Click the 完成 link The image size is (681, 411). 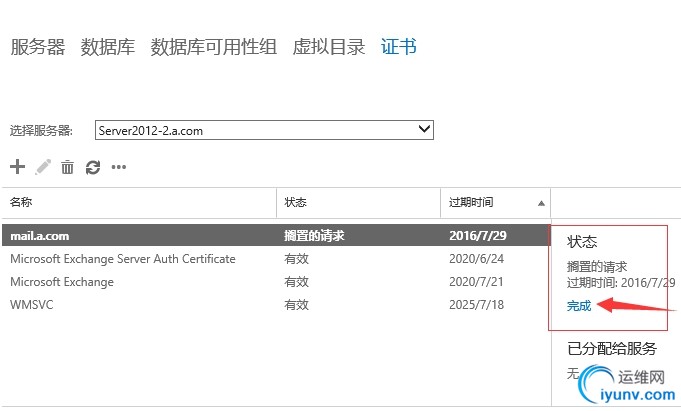coord(579,306)
